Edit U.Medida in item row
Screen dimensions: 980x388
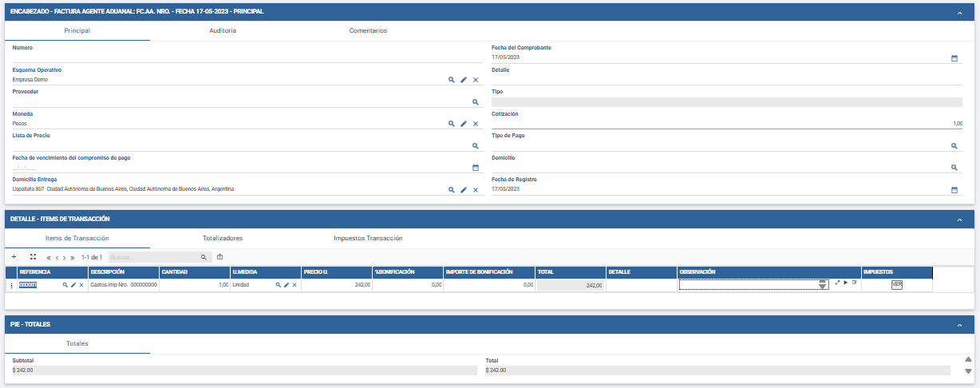click(286, 285)
